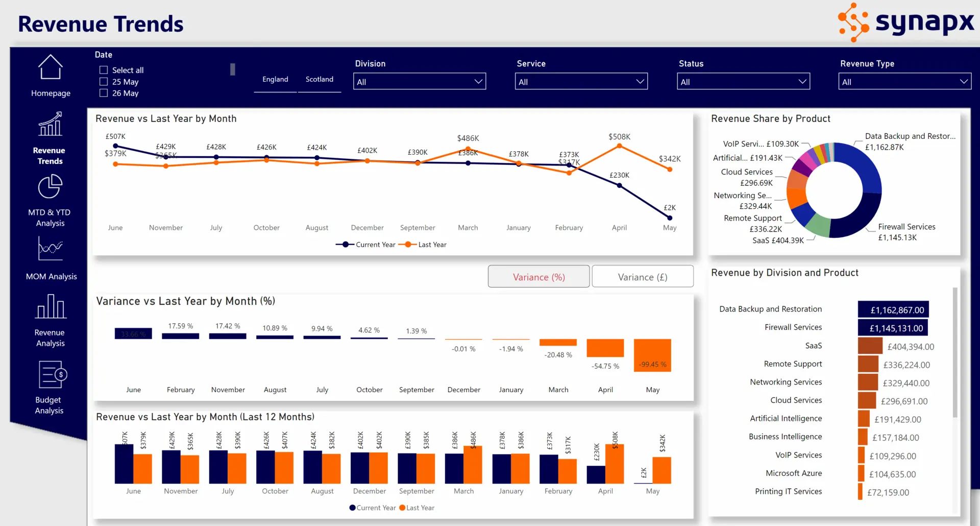Viewport: 980px width, 526px height.
Task: Click the Revenue by Division scrollbar
Action: 954,352
